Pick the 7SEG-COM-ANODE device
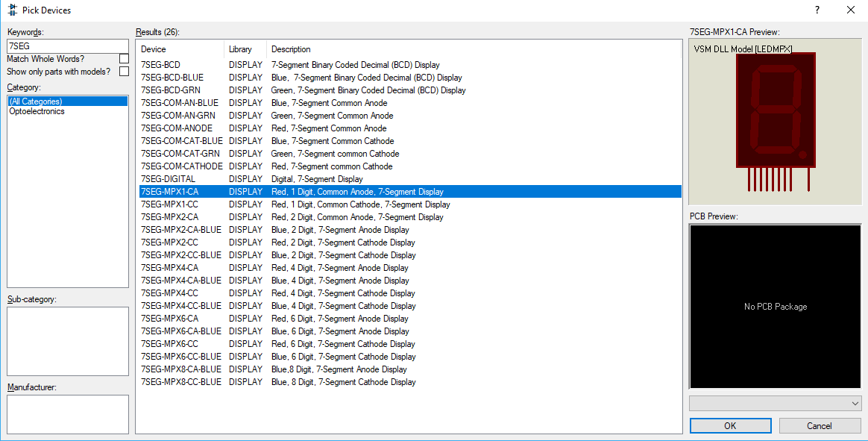Image resolution: width=868 pixels, height=441 pixels. coord(410,128)
